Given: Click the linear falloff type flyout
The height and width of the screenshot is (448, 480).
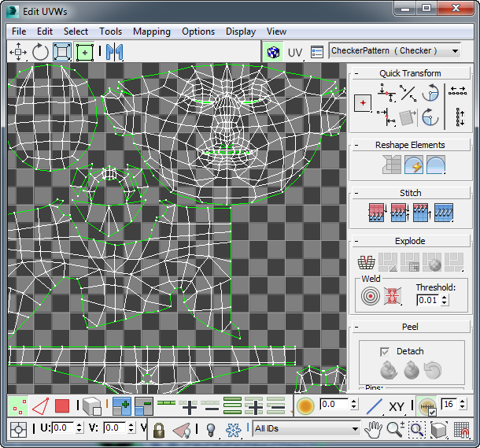Looking at the screenshot, I should [x=375, y=406].
